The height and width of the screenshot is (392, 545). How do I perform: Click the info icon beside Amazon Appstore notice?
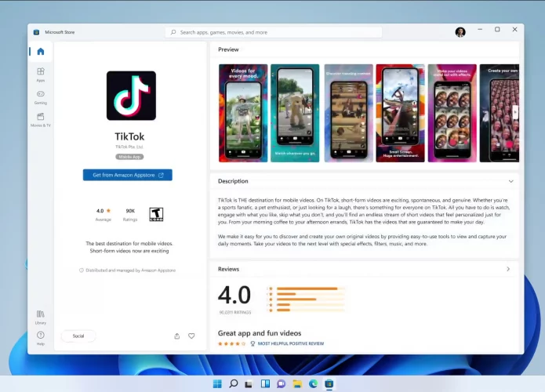pyautogui.click(x=82, y=270)
